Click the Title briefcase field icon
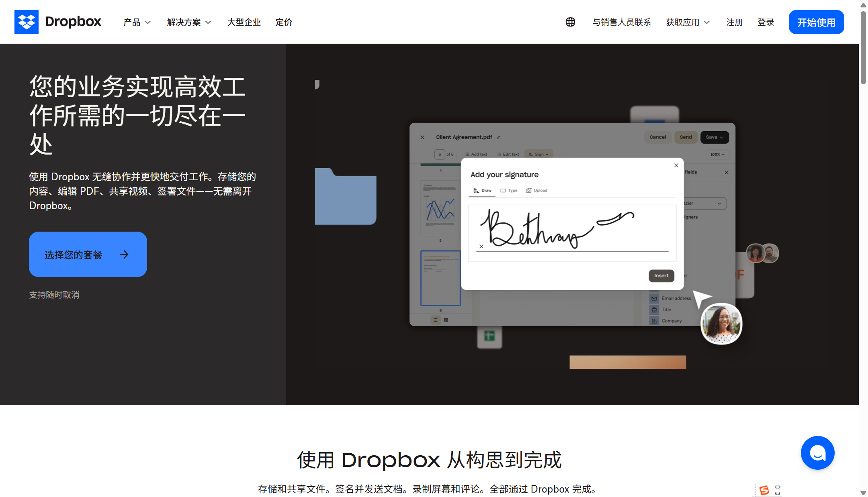This screenshot has height=497, width=868. point(654,310)
